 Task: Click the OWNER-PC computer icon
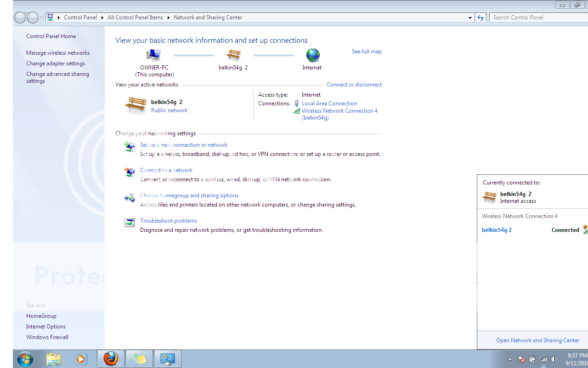coord(153,55)
